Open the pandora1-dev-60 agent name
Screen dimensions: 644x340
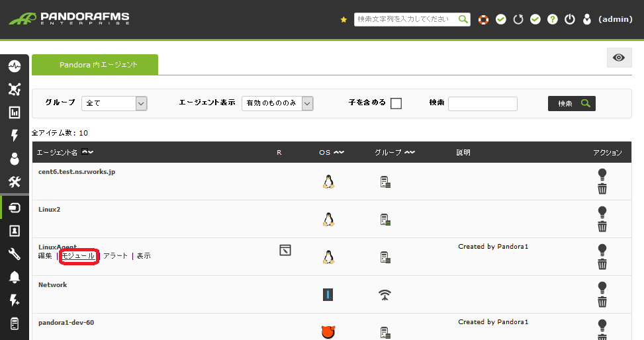coord(66,323)
